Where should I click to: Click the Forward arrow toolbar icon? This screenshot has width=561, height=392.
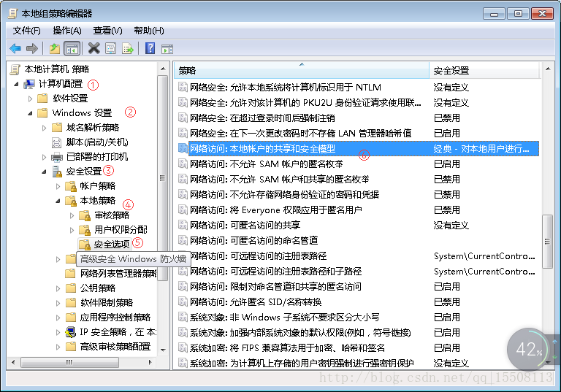tap(32, 48)
